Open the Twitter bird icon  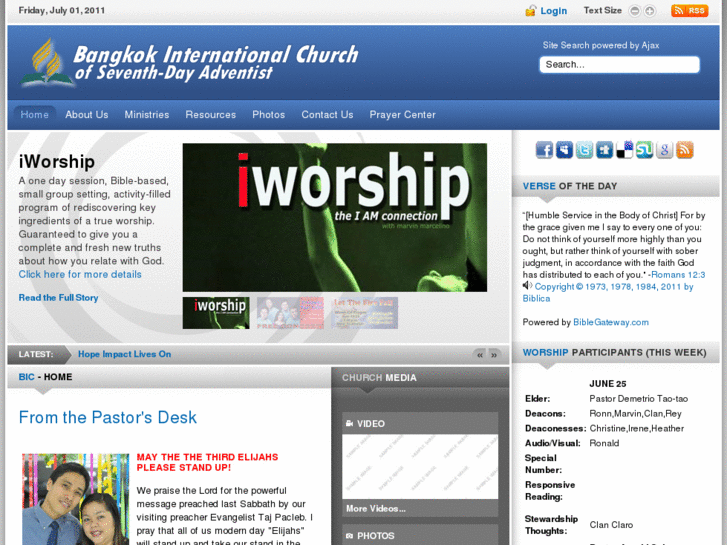[x=584, y=150]
